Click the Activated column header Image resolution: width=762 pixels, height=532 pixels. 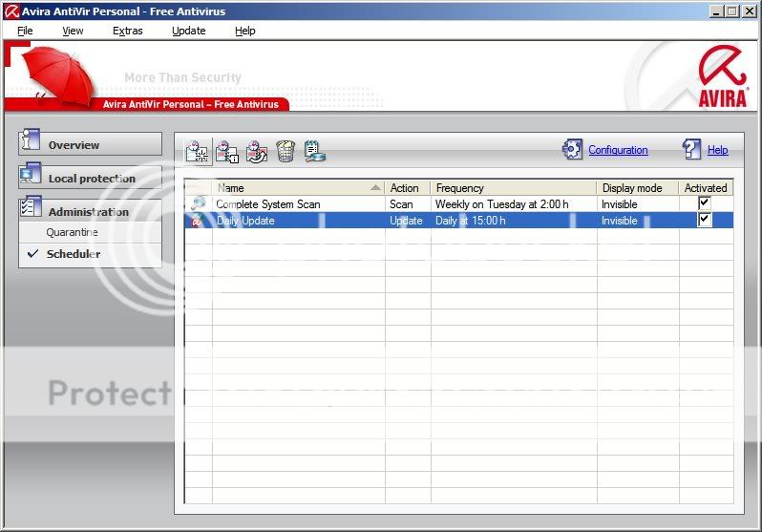[x=706, y=188]
